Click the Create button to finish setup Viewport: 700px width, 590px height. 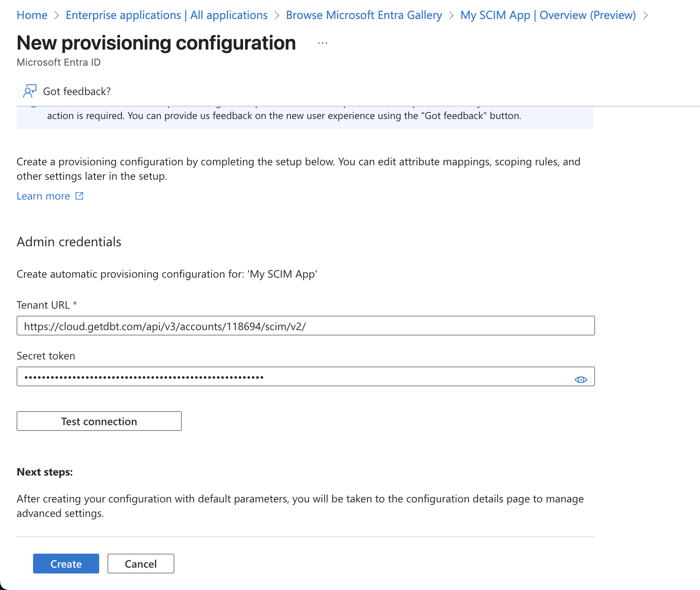[x=66, y=563]
